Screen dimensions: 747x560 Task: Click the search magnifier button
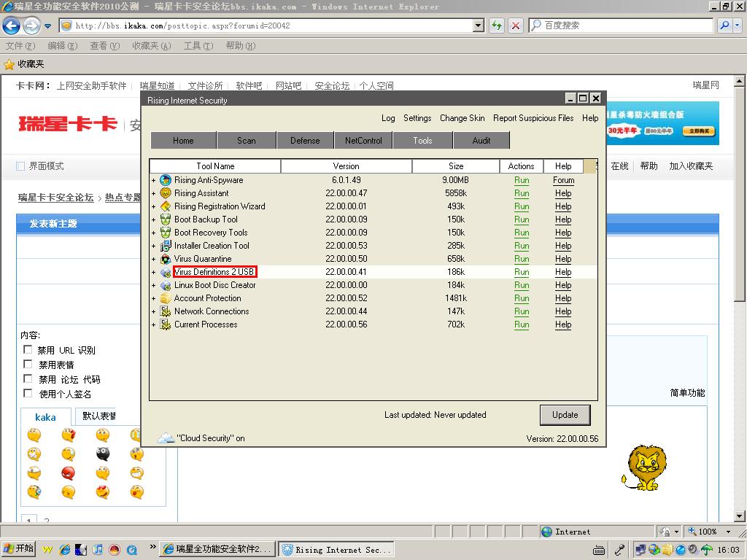(x=724, y=26)
